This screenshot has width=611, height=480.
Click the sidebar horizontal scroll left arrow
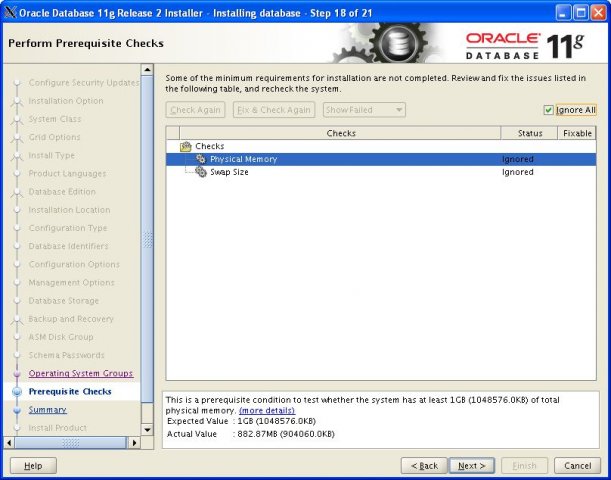point(9,443)
